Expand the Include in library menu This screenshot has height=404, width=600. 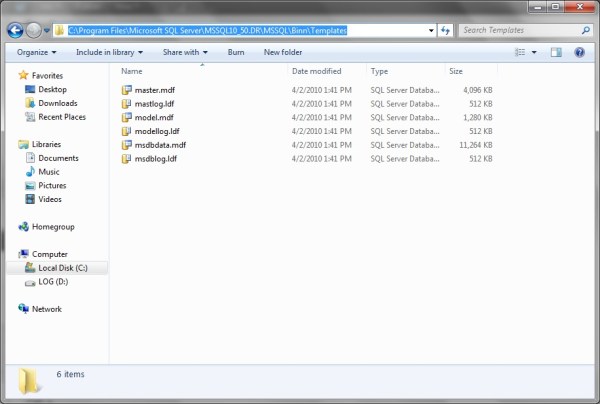pos(108,51)
